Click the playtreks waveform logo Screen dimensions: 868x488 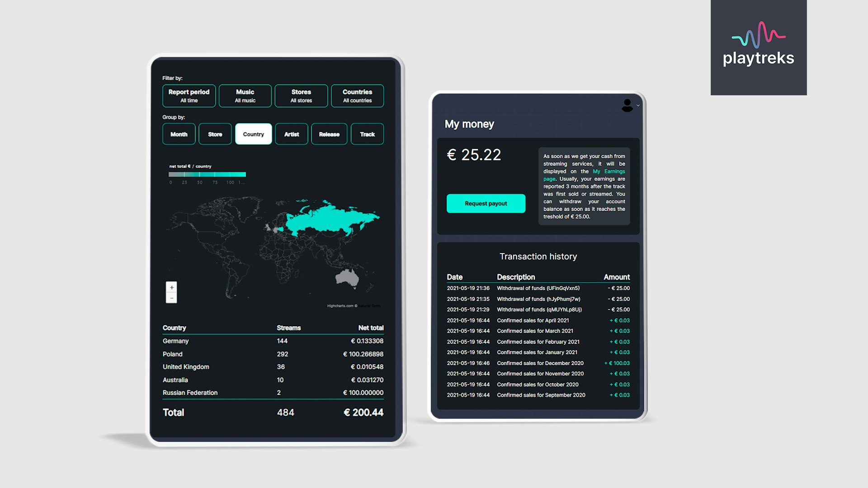(x=758, y=35)
